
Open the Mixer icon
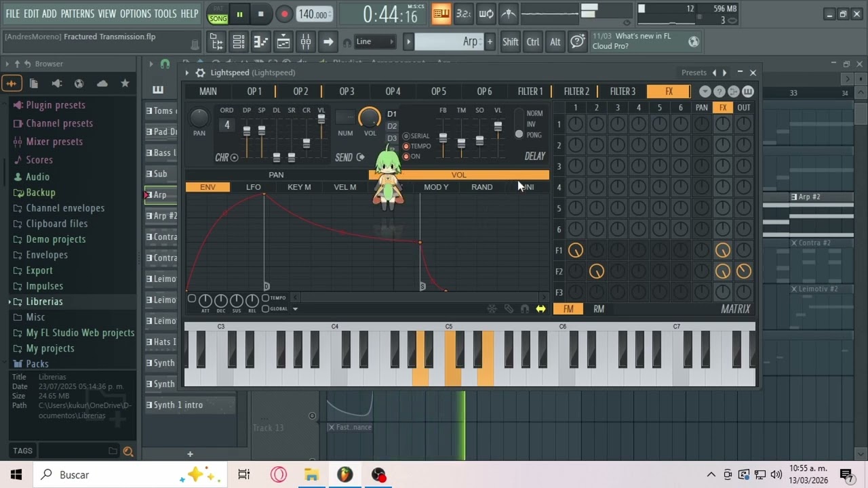click(306, 42)
